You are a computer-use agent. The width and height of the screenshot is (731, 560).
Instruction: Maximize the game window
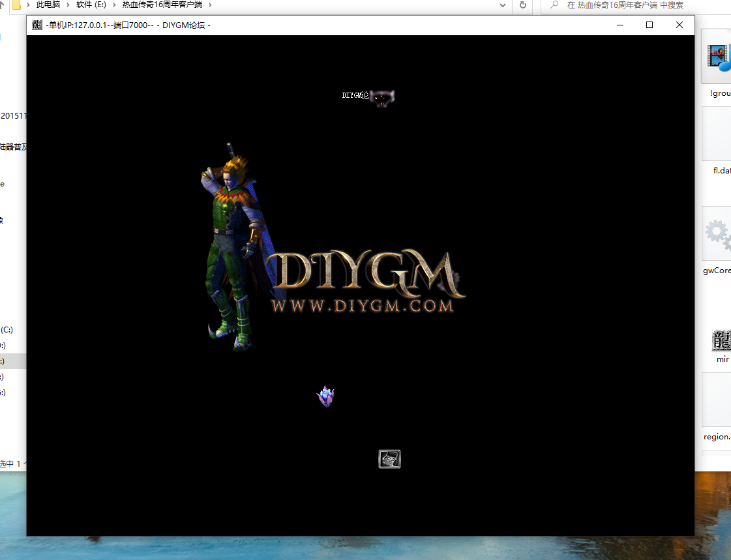pos(649,25)
